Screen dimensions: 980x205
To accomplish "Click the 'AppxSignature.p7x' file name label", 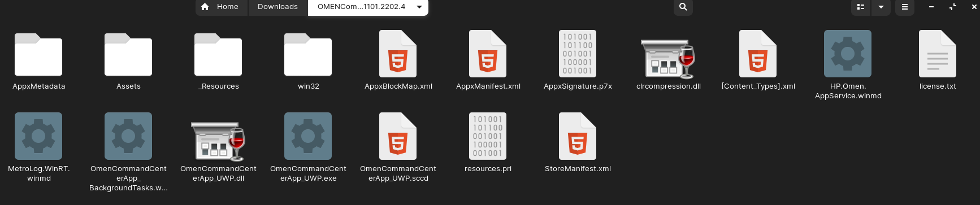I will (578, 86).
